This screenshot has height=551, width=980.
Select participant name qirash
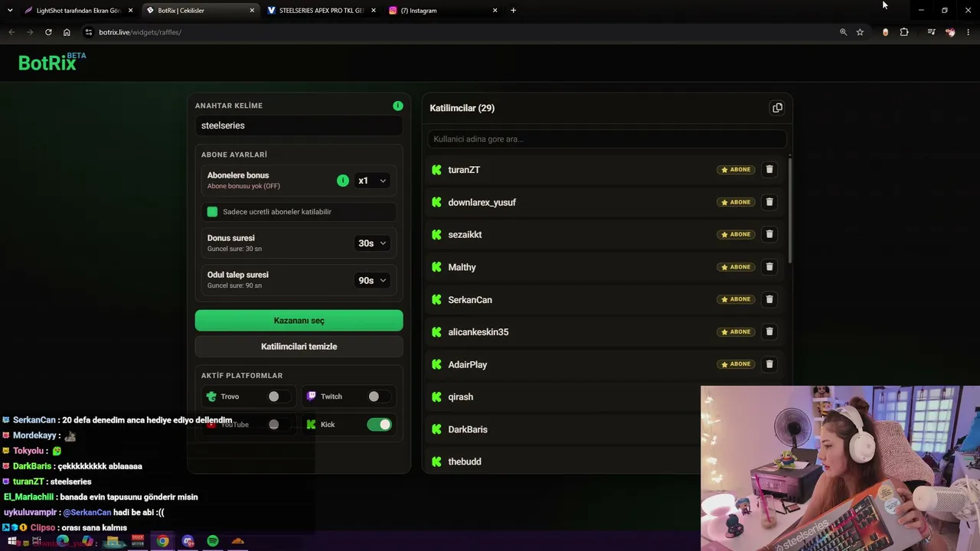(x=461, y=397)
